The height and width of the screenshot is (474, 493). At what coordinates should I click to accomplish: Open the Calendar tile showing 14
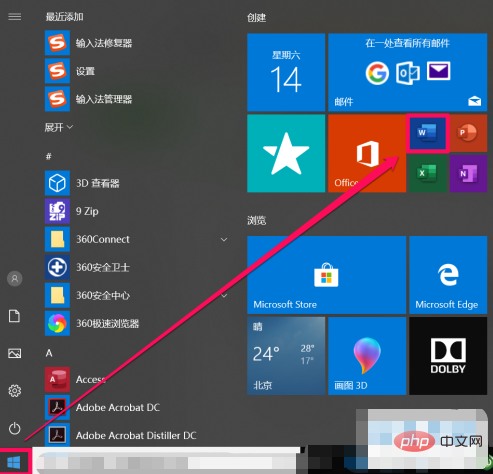(286, 72)
